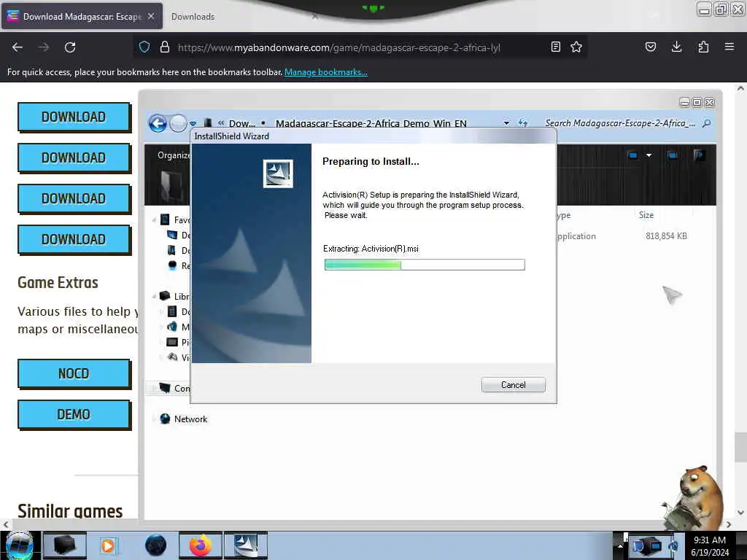Click the Dow... breadcrumb in Explorer address bar

pos(242,123)
